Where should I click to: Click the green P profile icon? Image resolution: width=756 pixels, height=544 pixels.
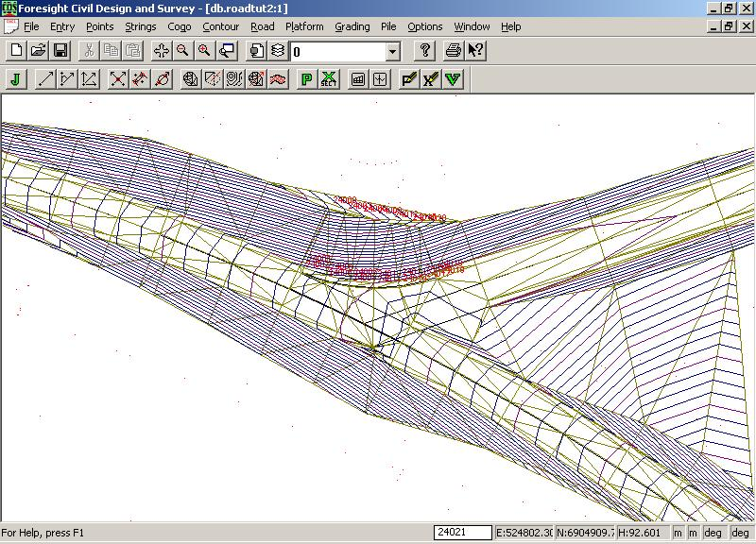click(306, 79)
